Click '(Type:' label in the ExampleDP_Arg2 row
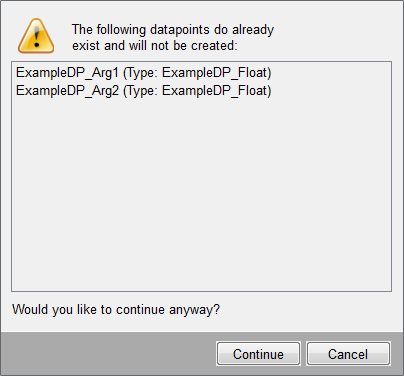The height and width of the screenshot is (376, 404). (x=140, y=91)
